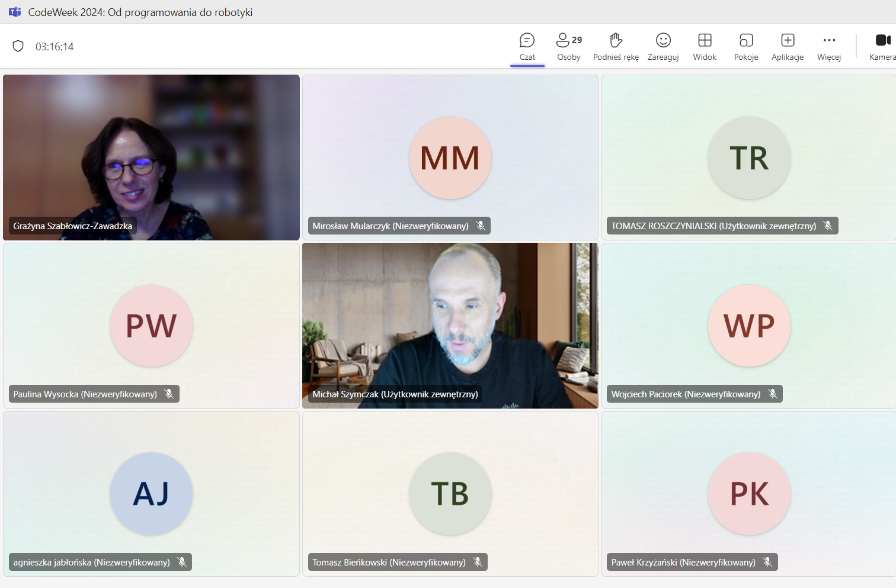Click the MM avatar circle

pos(450,158)
